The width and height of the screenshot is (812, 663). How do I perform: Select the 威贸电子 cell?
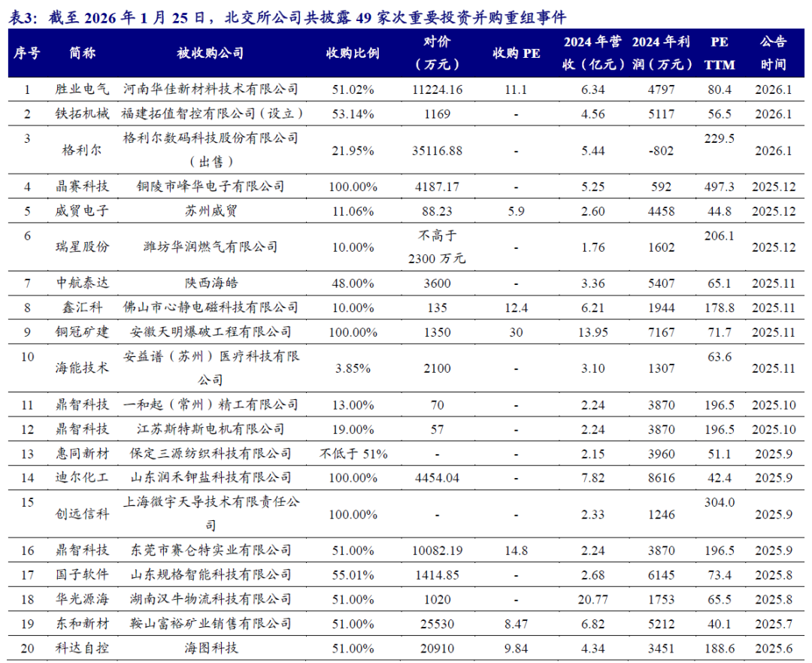[x=83, y=211]
